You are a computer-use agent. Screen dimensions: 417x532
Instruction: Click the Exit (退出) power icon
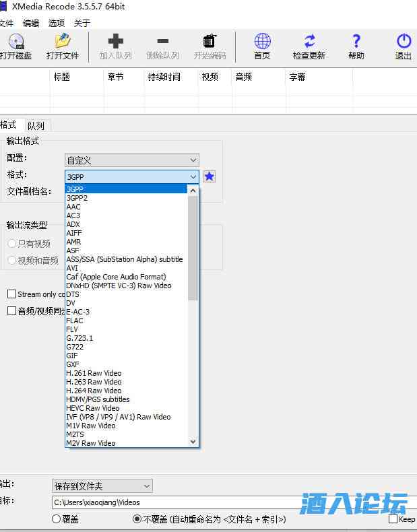pos(404,42)
